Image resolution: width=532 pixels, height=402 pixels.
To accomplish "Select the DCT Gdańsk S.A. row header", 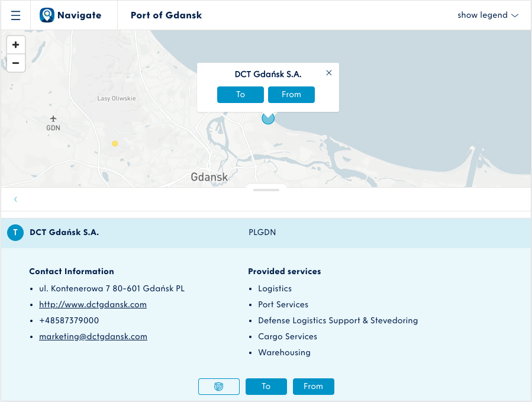I will coord(266,233).
